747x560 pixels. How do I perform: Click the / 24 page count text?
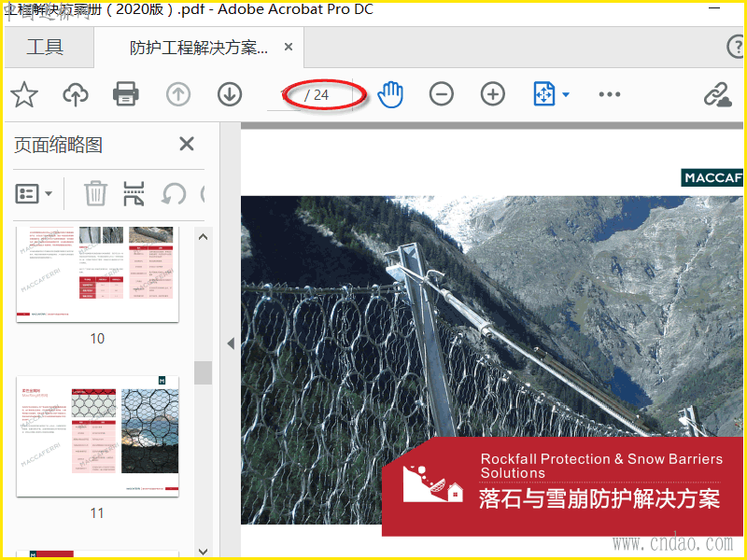coord(317,95)
